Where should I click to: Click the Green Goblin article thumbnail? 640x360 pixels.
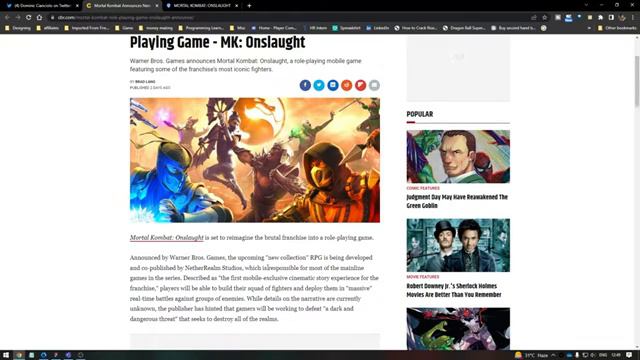point(458,156)
